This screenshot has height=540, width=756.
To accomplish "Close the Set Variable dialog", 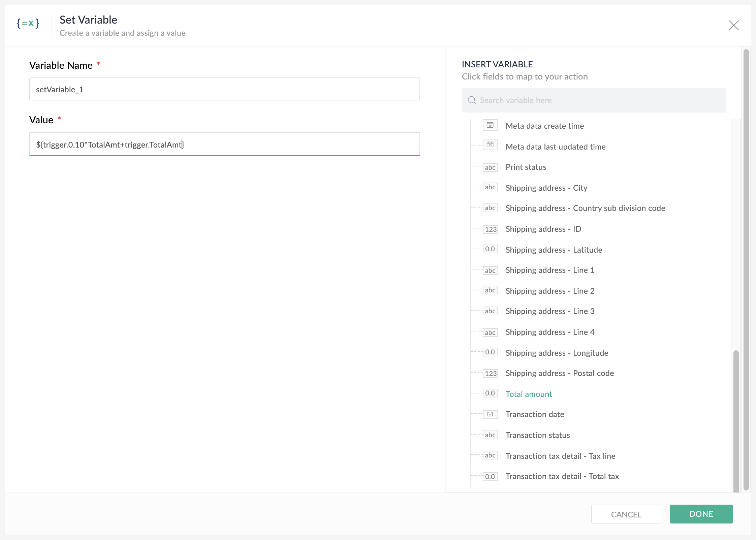I will point(733,25).
